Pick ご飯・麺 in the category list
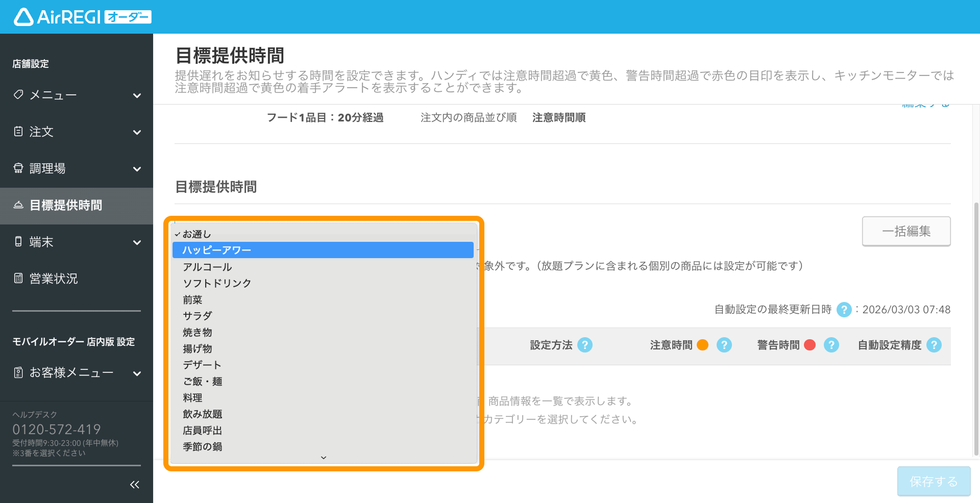Image resolution: width=980 pixels, height=503 pixels. click(x=323, y=381)
